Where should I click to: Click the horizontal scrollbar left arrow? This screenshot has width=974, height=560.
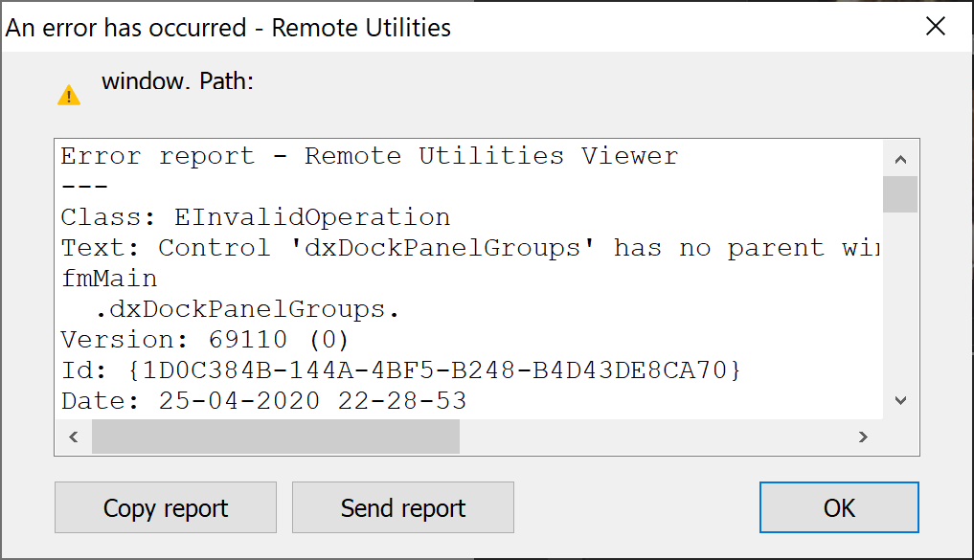[x=74, y=437]
